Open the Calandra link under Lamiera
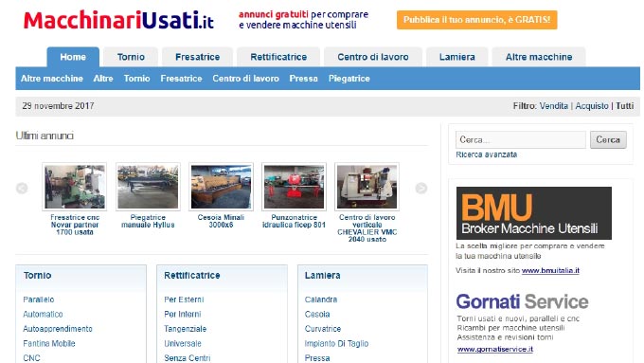 click(x=321, y=299)
